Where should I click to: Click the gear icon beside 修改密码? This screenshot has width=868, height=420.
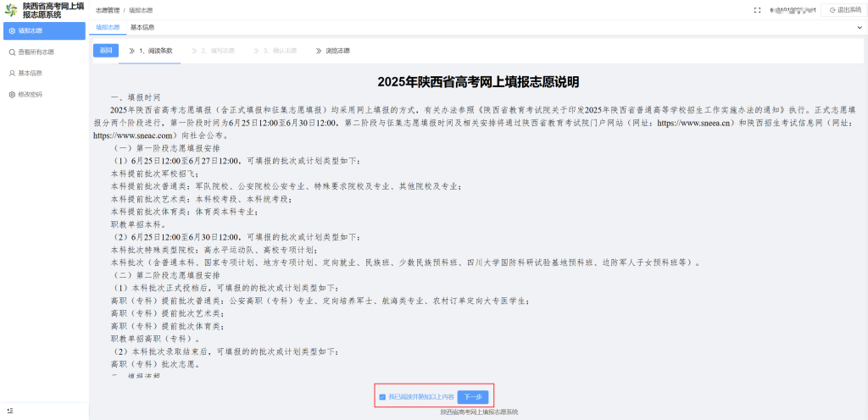point(11,94)
